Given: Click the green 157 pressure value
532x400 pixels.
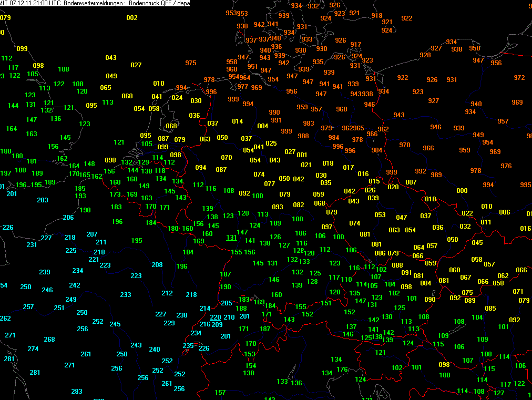Looking at the screenshot, I should [x=220, y=393].
